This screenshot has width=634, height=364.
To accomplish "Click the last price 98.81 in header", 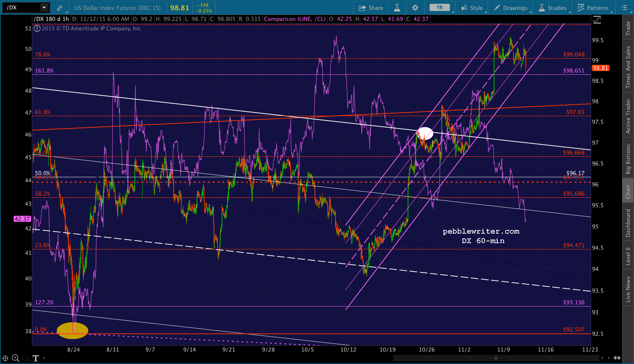I will click(x=179, y=8).
